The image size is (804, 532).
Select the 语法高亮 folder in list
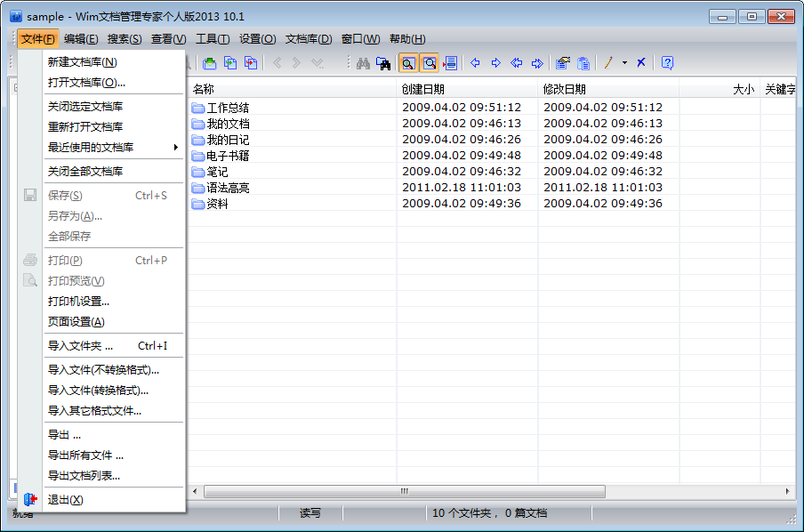[x=228, y=188]
